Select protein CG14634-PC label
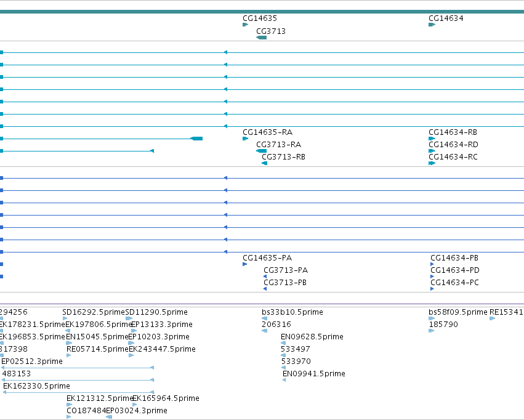The height and width of the screenshot is (420, 524). coord(454,283)
